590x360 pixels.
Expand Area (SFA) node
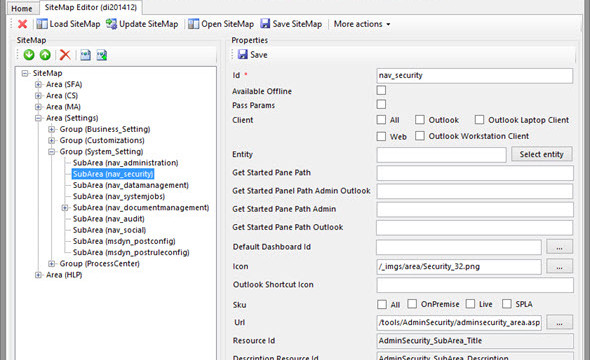point(38,85)
